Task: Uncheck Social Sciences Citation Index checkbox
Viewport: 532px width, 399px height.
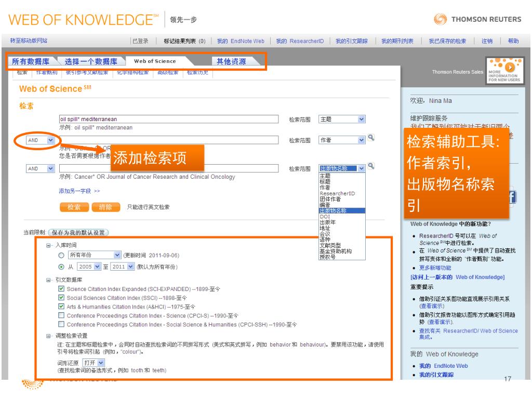Action: pyautogui.click(x=61, y=298)
